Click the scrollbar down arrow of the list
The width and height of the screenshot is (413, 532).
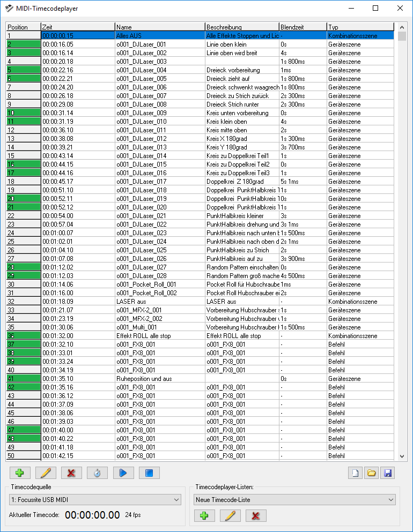click(x=402, y=456)
